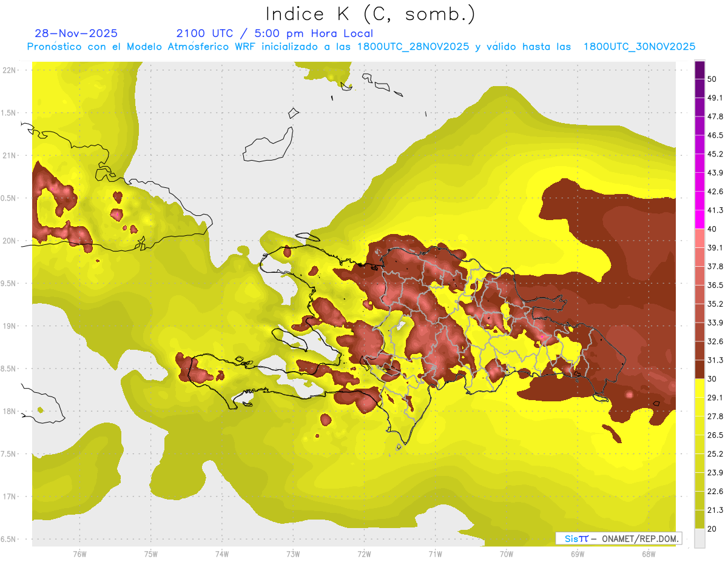This screenshot has width=728, height=562.
Task: Click the "72W" longitude label
Action: [364, 554]
